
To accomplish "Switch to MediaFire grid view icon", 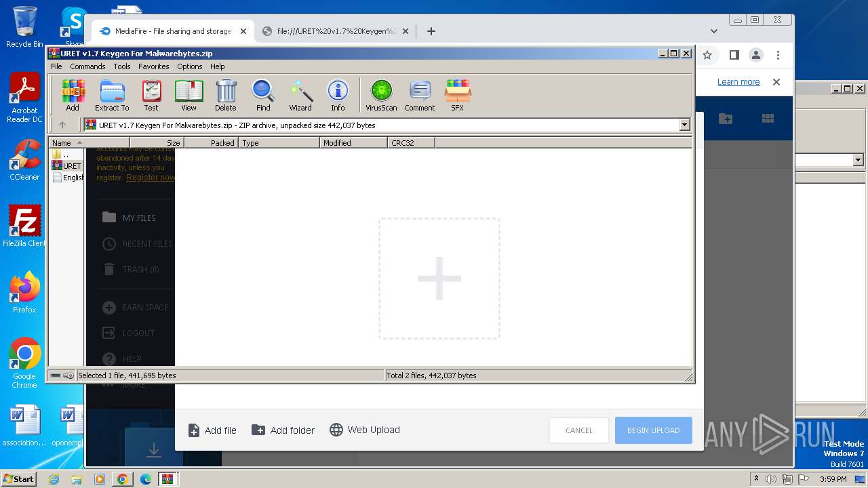I will 768,119.
